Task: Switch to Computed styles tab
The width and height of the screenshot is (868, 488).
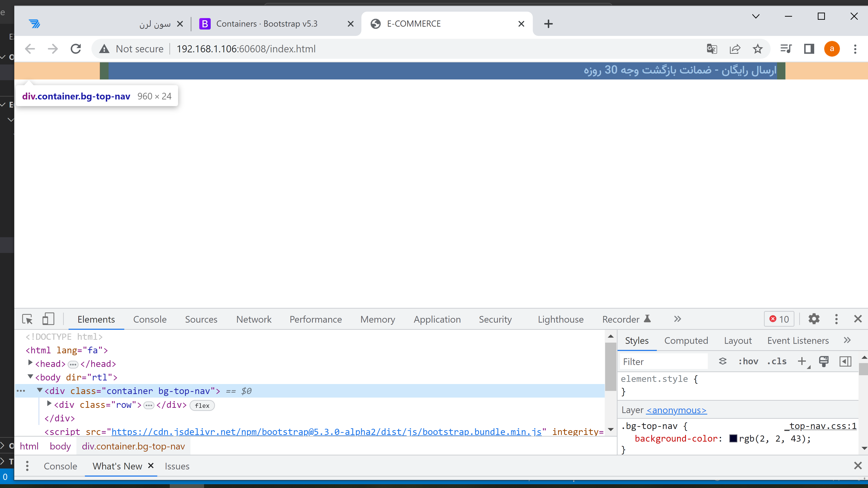Action: (x=686, y=340)
